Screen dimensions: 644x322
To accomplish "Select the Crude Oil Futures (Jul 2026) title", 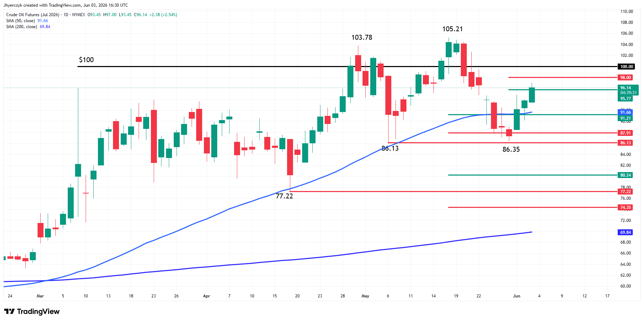I will click(x=33, y=15).
